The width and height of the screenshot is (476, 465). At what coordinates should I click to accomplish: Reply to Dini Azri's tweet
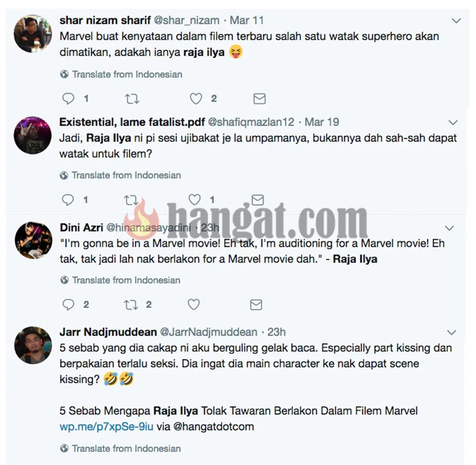point(68,305)
